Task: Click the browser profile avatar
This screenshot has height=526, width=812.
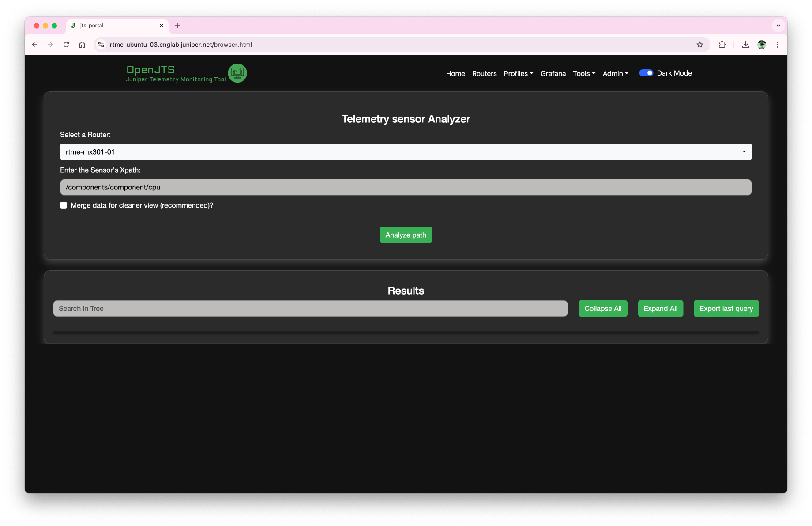Action: [x=762, y=45]
